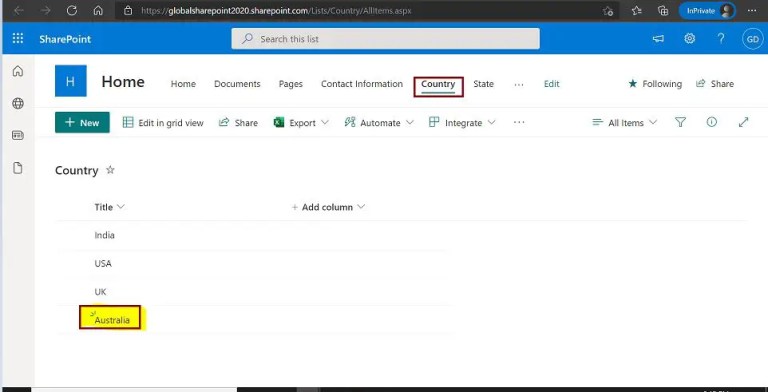Click the browser back arrow
This screenshot has height=392, width=768.
19,10
